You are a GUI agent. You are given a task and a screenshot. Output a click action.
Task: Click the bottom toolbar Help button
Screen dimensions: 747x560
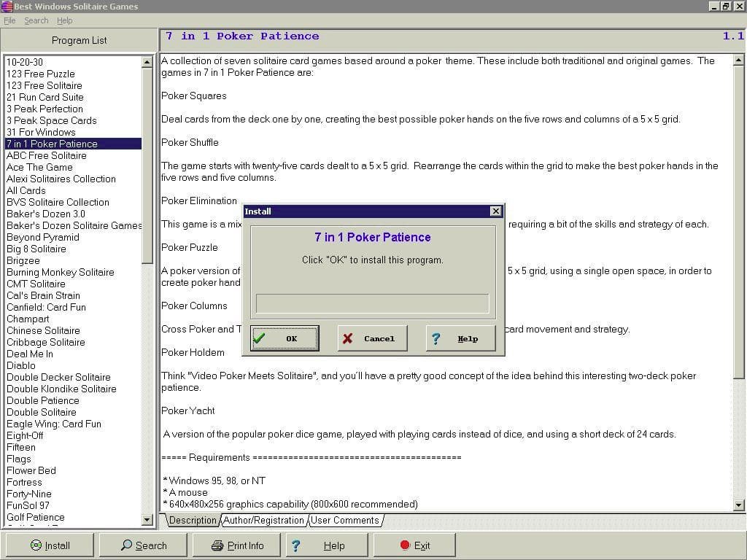point(327,545)
